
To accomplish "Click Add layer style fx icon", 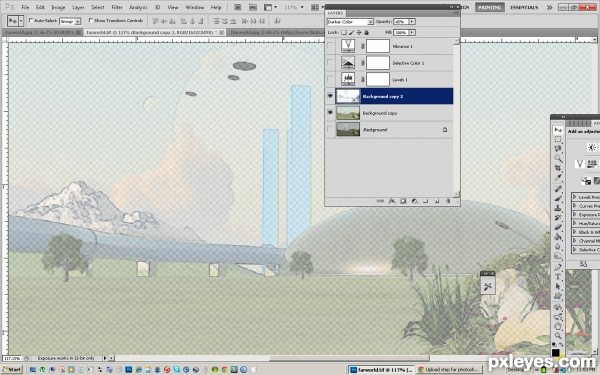I will tap(392, 201).
